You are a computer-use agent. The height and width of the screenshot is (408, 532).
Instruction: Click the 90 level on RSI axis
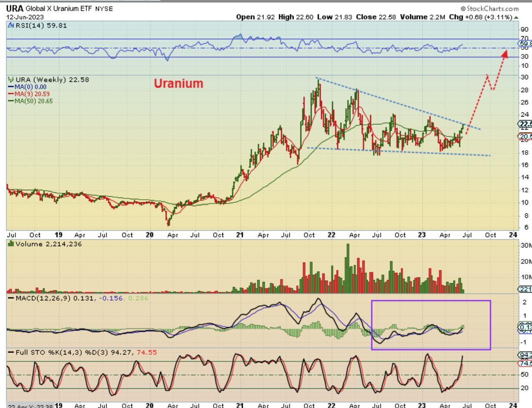524,29
